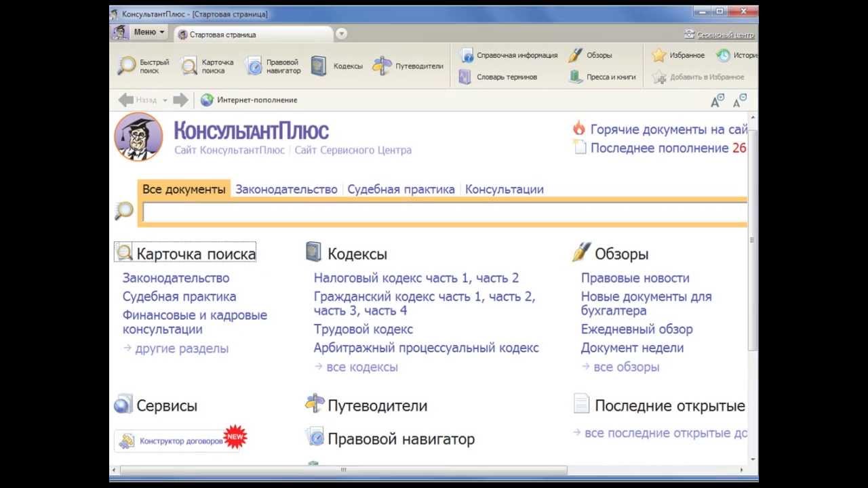Go forward with the forward arrow
Viewport: 868px width, 488px height.
[x=180, y=100]
